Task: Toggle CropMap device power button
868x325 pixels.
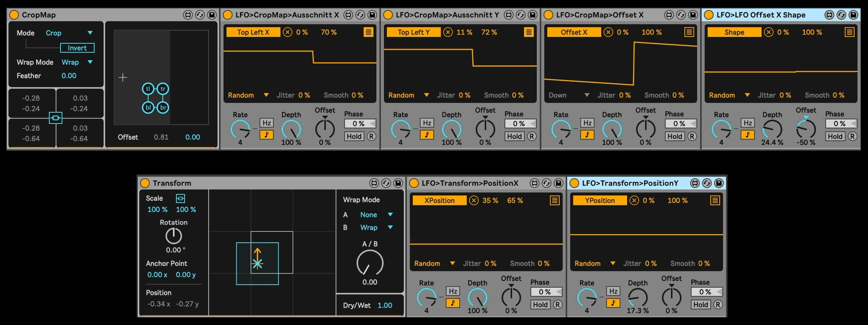Action: (14, 15)
